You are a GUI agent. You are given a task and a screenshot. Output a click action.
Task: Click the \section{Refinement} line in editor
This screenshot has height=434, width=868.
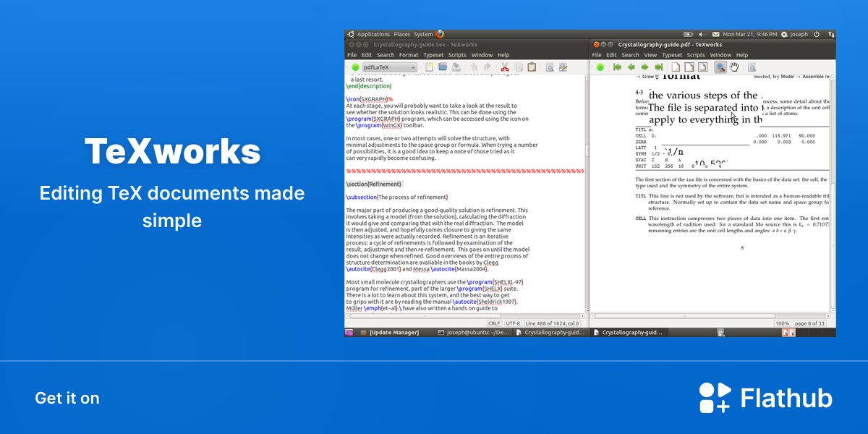coord(373,184)
